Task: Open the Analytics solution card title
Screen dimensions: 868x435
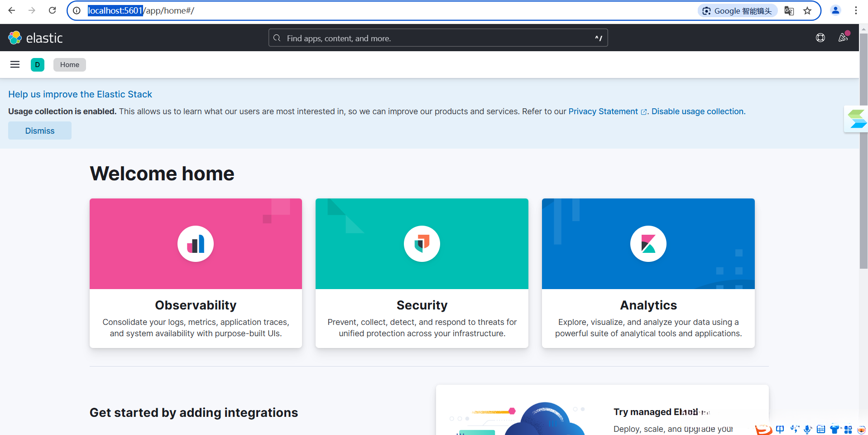Action: tap(648, 305)
